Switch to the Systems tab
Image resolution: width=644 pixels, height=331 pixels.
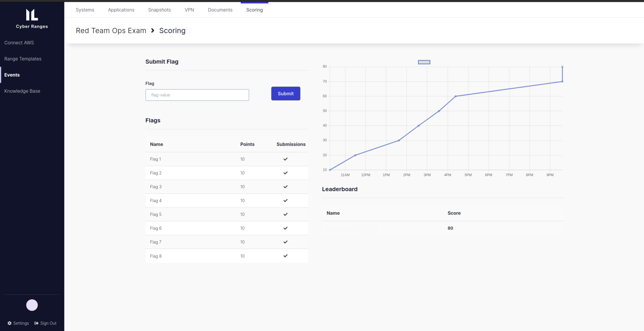[x=85, y=10]
